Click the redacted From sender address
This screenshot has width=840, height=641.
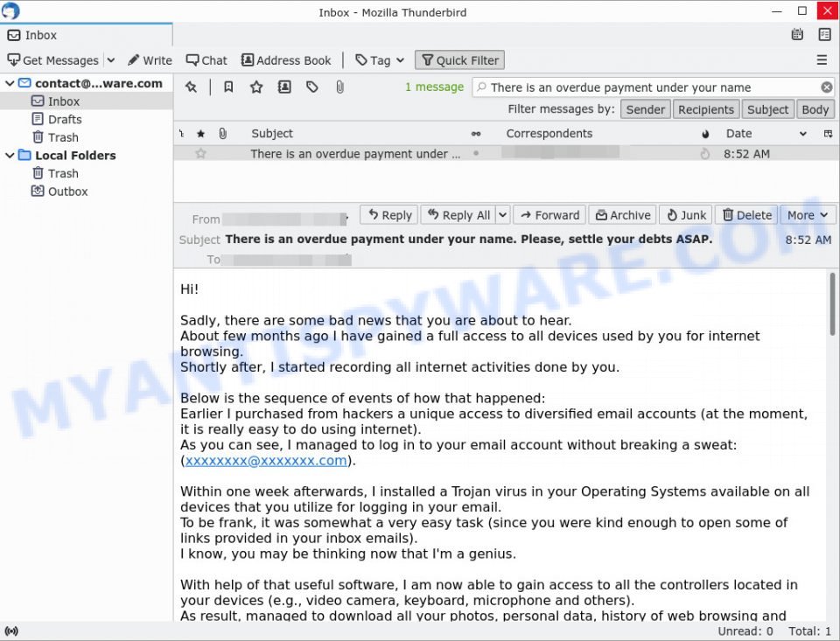pos(284,219)
